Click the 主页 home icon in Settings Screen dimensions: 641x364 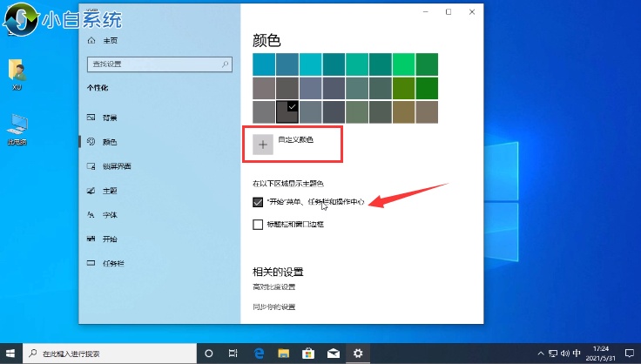pos(91,42)
